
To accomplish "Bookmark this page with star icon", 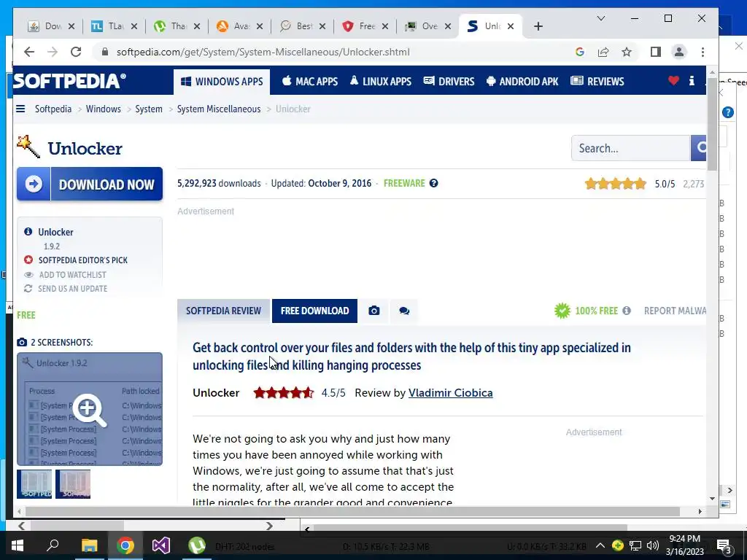I will (x=627, y=52).
